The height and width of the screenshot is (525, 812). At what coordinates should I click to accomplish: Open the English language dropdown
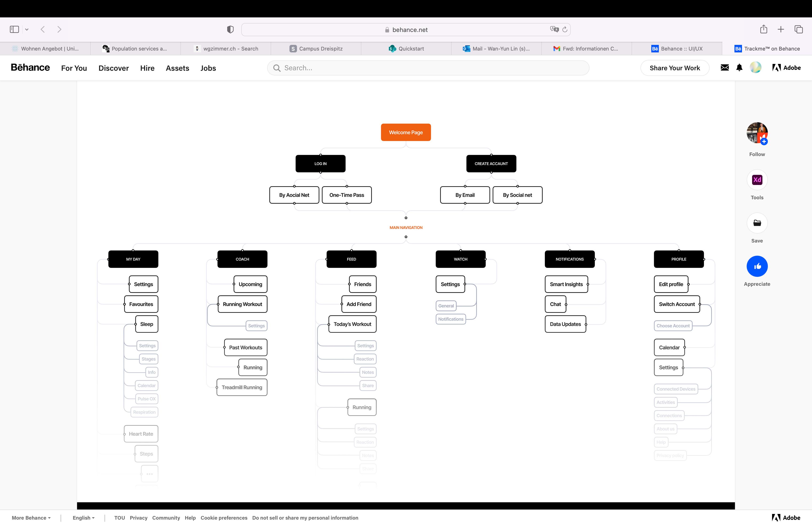click(83, 517)
